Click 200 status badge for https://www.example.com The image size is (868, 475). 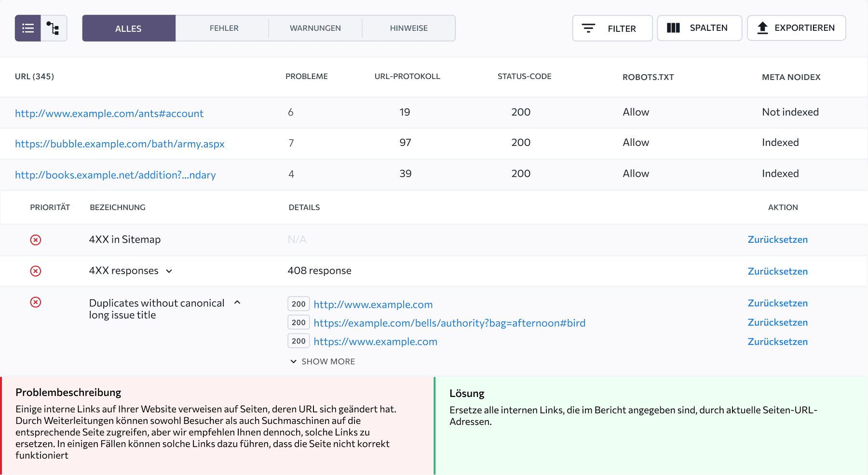pyautogui.click(x=298, y=341)
